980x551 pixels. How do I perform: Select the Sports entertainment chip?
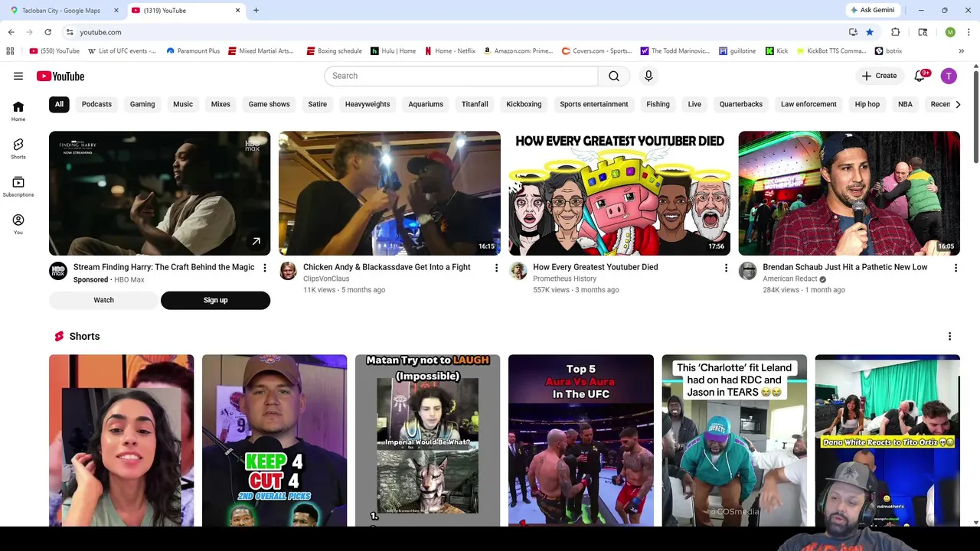click(593, 104)
